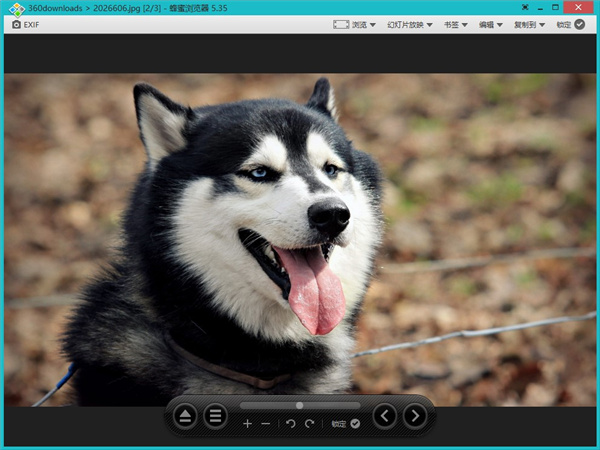Rotate image clockwise
600x450 pixels.
coord(310,424)
